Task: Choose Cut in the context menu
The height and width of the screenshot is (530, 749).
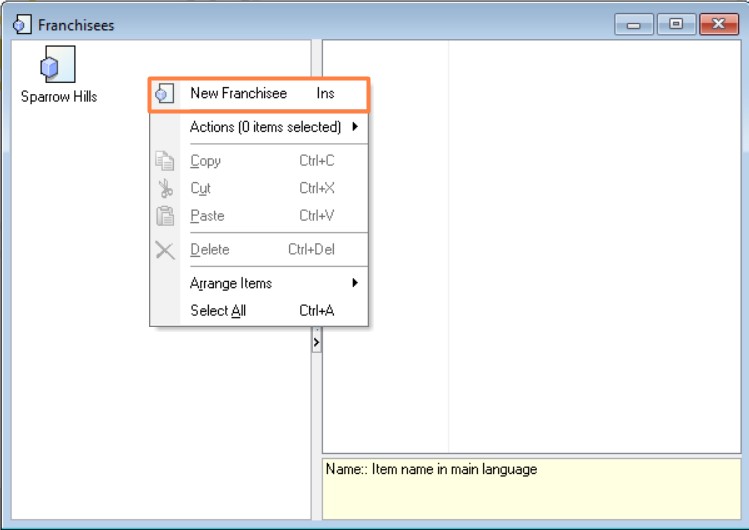Action: point(259,189)
